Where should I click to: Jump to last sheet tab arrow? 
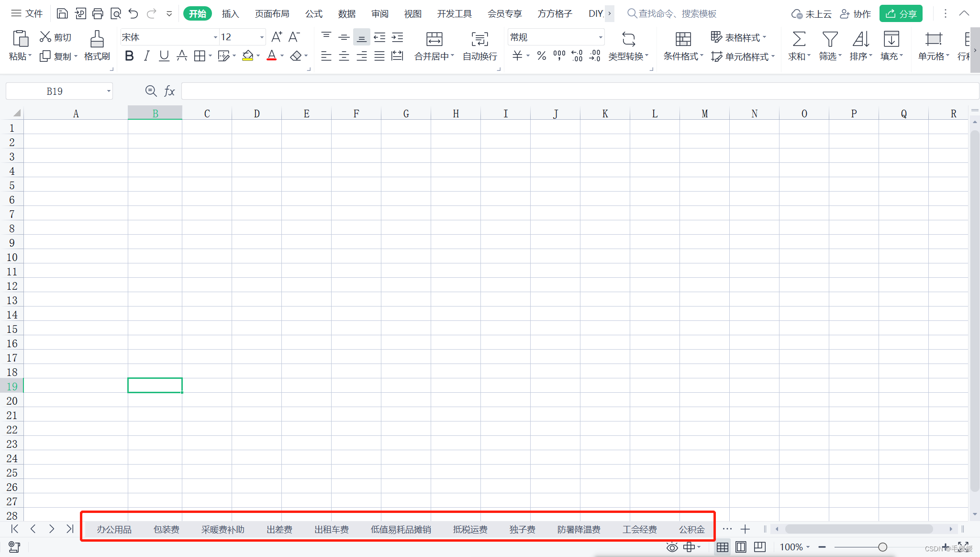[70, 529]
